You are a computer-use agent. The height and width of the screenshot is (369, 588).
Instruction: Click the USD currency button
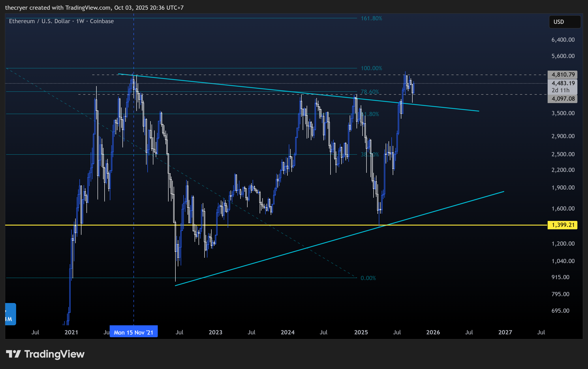coord(565,22)
